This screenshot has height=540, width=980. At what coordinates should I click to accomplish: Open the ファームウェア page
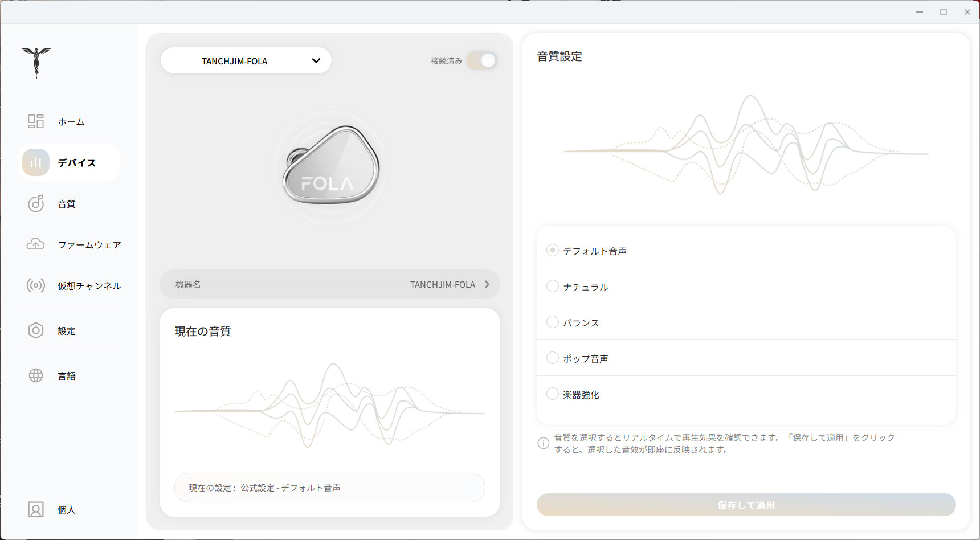click(x=89, y=245)
